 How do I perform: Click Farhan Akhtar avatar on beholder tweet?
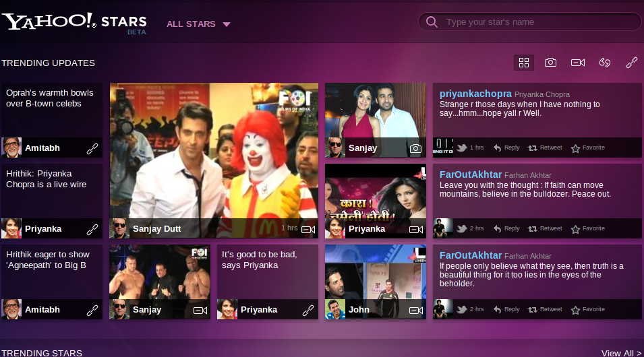click(443, 309)
